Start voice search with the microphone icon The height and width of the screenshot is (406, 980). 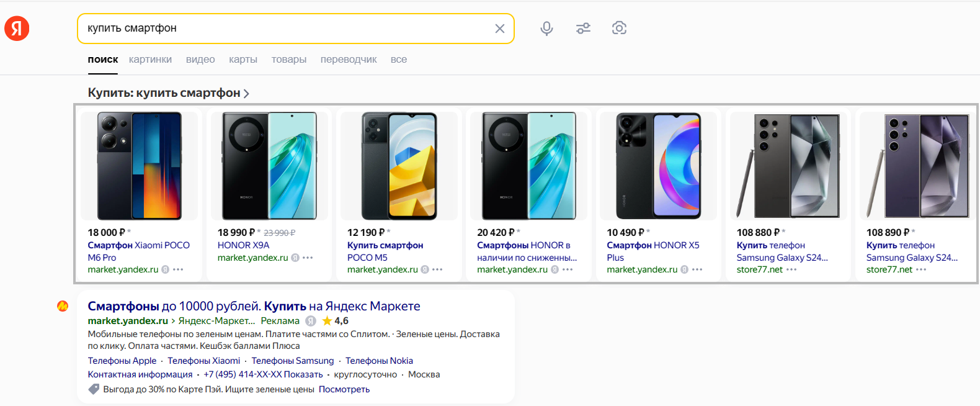[x=546, y=29]
